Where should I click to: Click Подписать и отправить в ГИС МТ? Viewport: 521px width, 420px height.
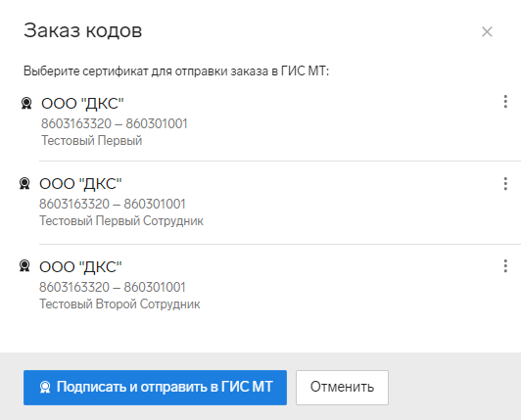click(x=155, y=388)
